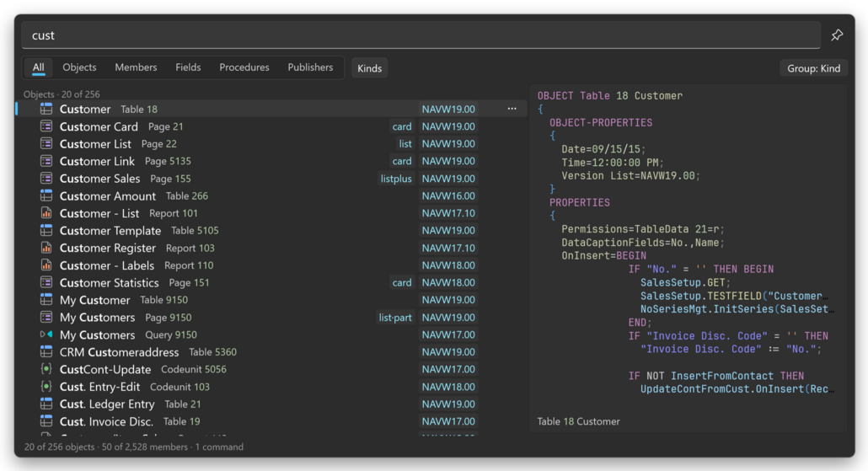Select Customer Link Page 5135 result

271,161
